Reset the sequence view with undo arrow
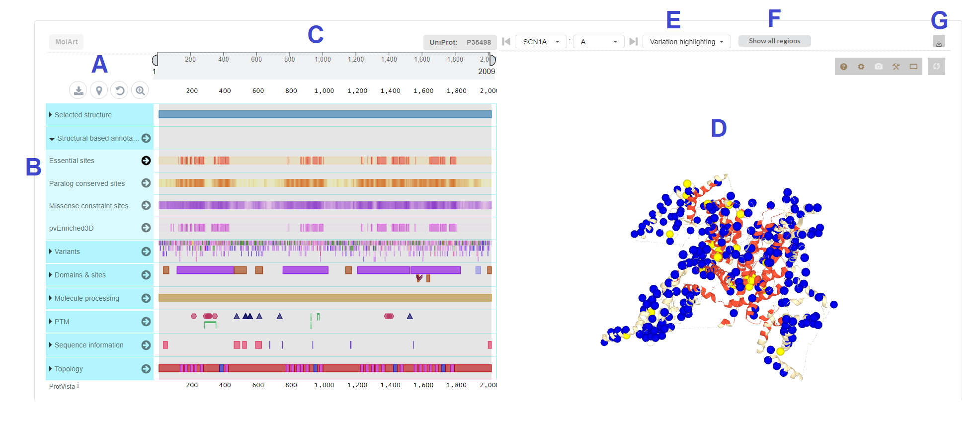The width and height of the screenshot is (980, 425). click(x=119, y=90)
